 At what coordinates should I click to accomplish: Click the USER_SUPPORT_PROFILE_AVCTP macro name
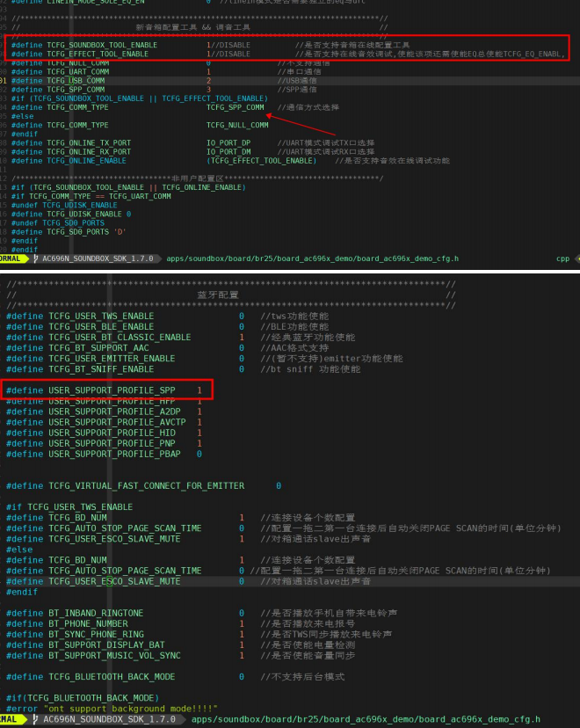pos(117,423)
